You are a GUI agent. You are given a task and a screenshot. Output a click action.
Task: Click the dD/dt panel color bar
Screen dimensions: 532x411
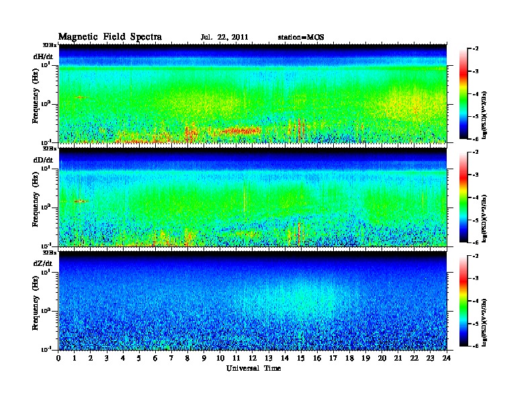tap(463, 197)
